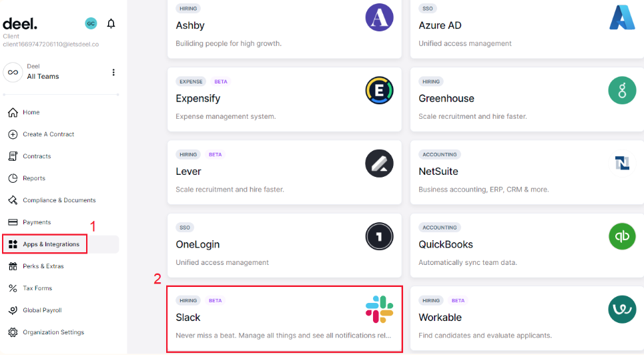Open the Azure AD integration card
Image resolution: width=644 pixels, height=355 pixels.
point(527,28)
